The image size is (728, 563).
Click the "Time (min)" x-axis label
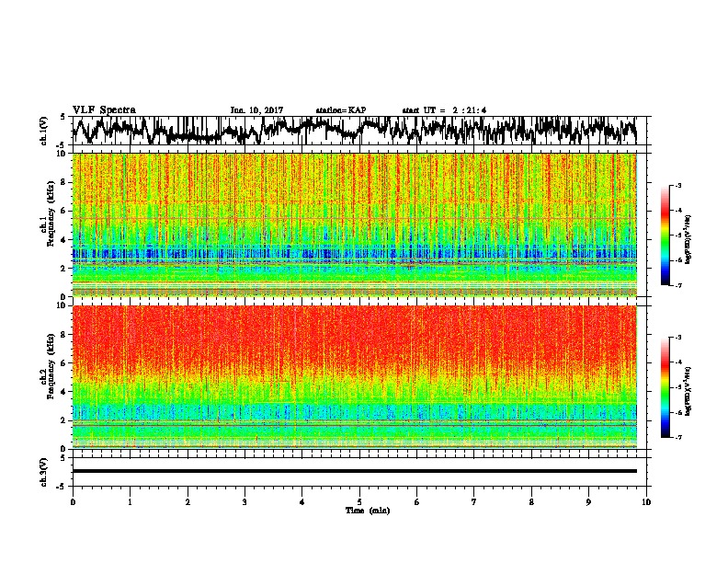(368, 511)
